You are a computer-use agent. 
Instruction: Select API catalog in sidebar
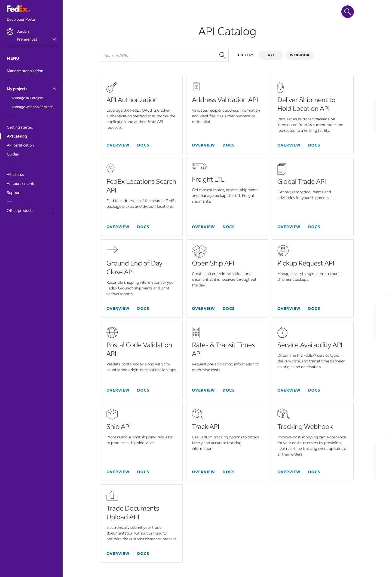coord(17,136)
